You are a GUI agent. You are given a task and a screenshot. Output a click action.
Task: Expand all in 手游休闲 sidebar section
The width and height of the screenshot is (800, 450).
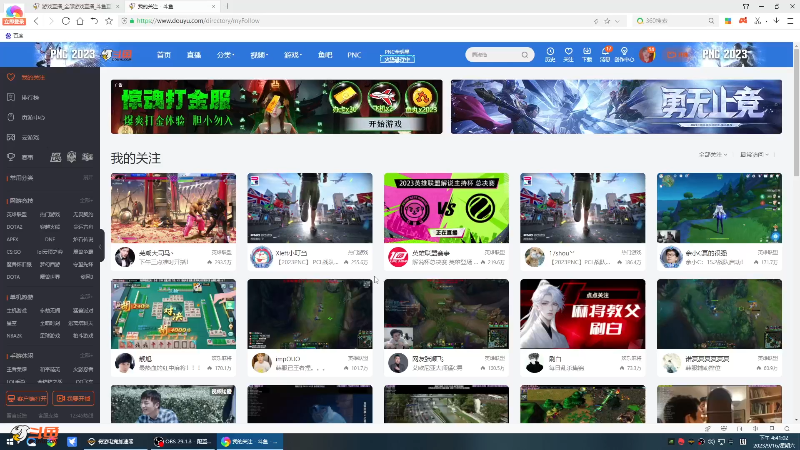[x=86, y=355]
